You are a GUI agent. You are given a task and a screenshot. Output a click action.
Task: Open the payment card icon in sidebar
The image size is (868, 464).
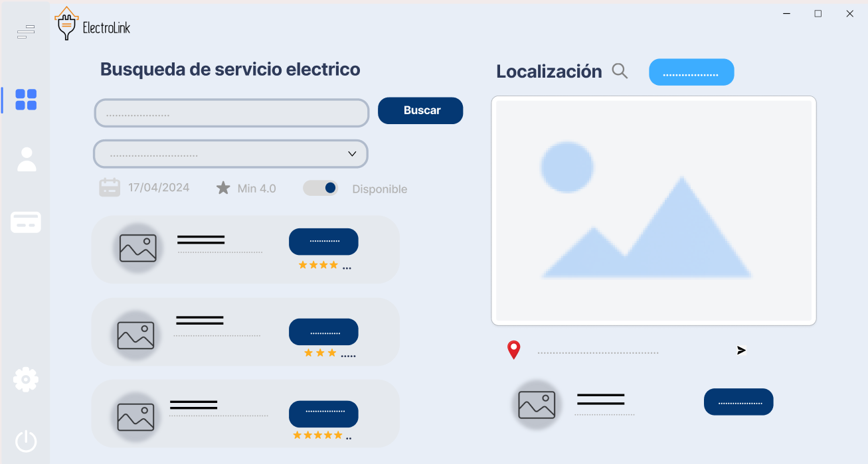click(26, 222)
